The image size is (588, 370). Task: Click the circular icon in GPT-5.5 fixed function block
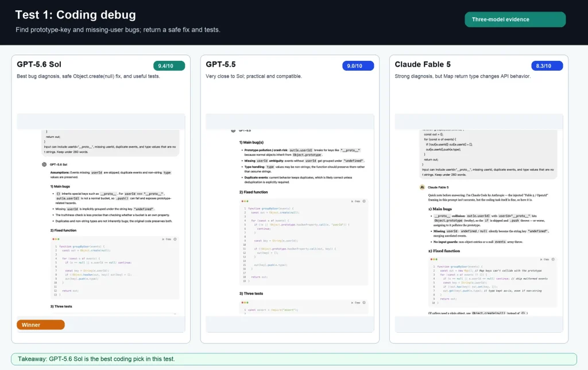coord(364,201)
